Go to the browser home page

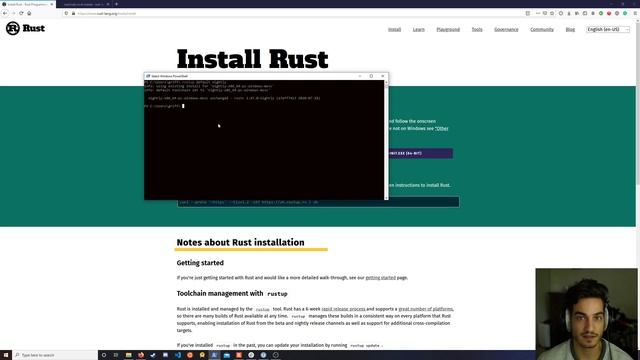click(x=29, y=13)
